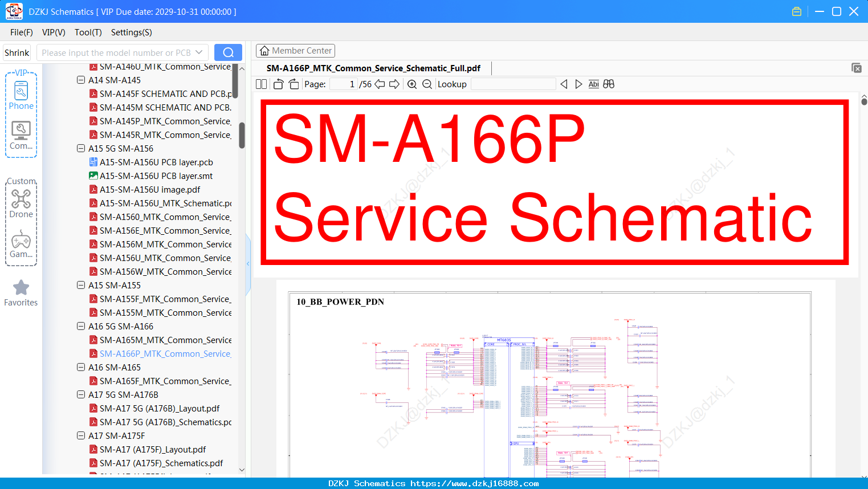Collapse the sidebar via the splitter handle

click(x=248, y=264)
